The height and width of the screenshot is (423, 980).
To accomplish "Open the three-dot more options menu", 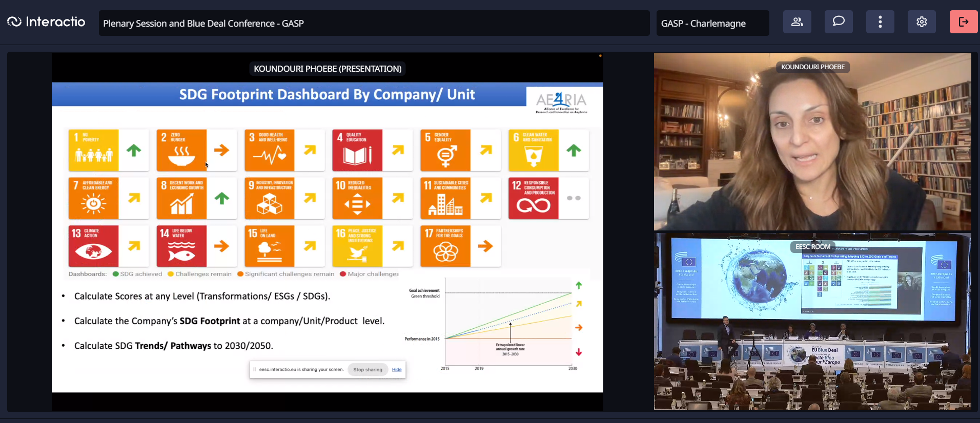I will [x=880, y=22].
